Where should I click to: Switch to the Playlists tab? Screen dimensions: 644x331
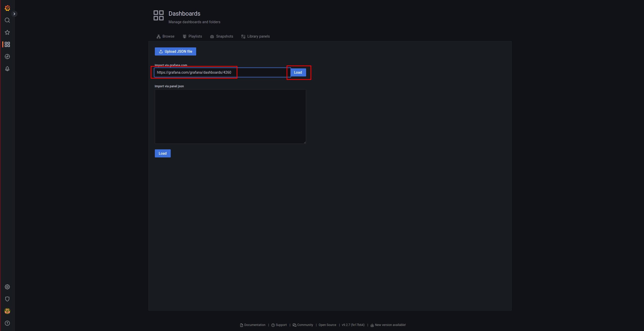192,36
